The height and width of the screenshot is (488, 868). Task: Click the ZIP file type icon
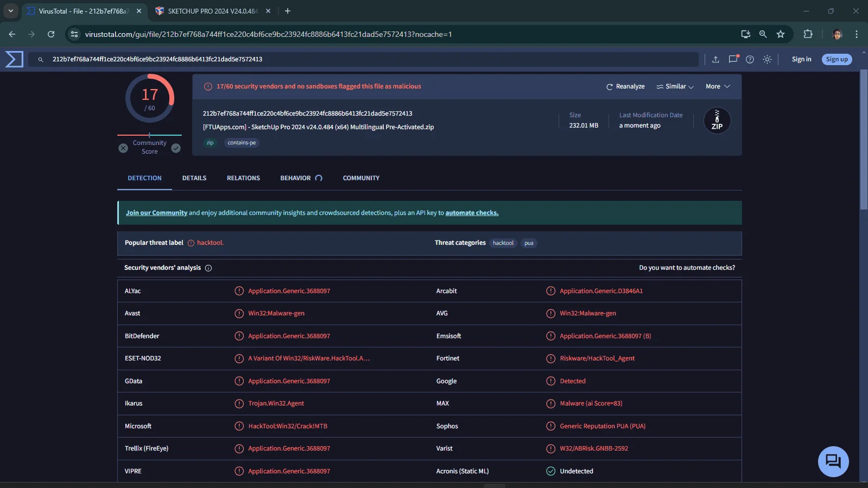[x=717, y=121]
